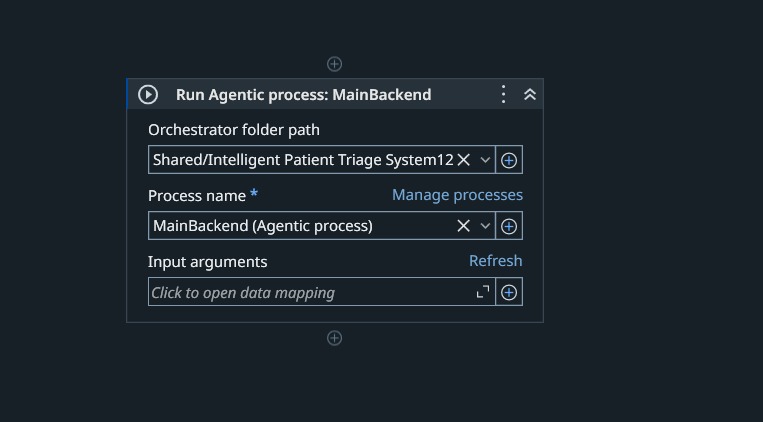
Task: Collapse the Run Agentic process activity
Action: click(x=530, y=94)
